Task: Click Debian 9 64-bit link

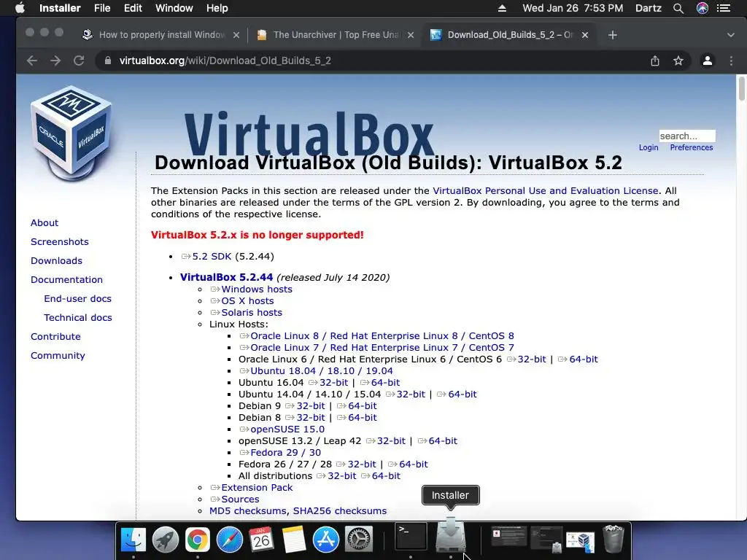Action: 362,405
